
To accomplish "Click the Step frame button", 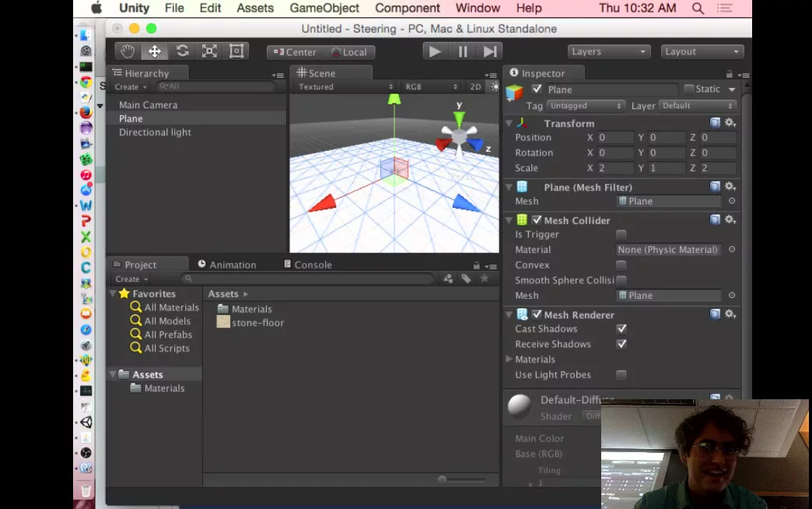I will pyautogui.click(x=489, y=51).
